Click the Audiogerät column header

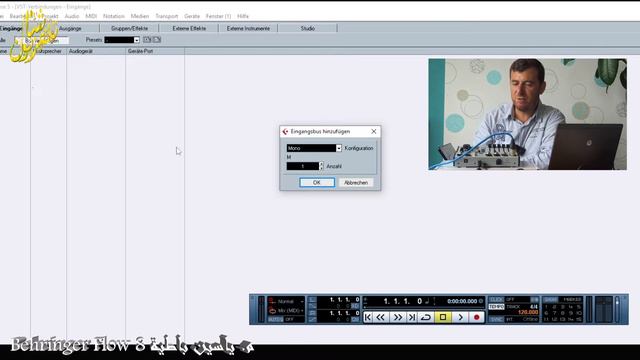[x=96, y=51]
